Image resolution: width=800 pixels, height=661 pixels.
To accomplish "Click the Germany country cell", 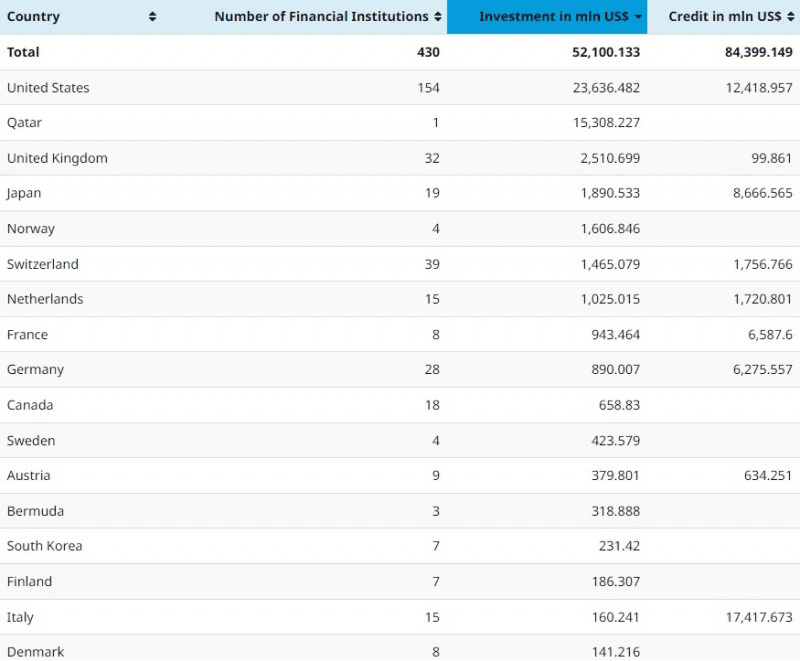I will point(35,370).
